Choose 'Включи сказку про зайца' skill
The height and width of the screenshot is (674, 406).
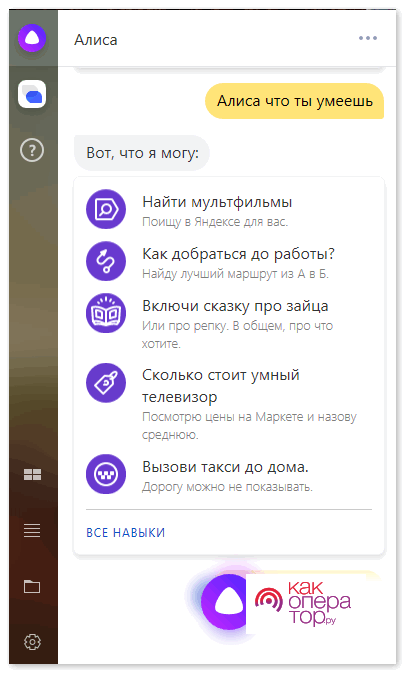[235, 306]
